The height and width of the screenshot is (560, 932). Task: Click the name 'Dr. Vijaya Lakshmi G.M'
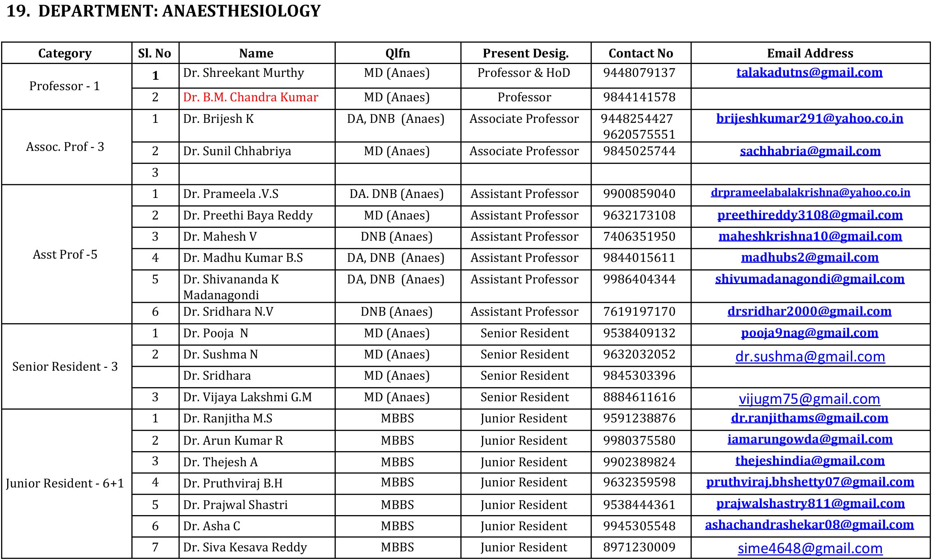tap(248, 397)
